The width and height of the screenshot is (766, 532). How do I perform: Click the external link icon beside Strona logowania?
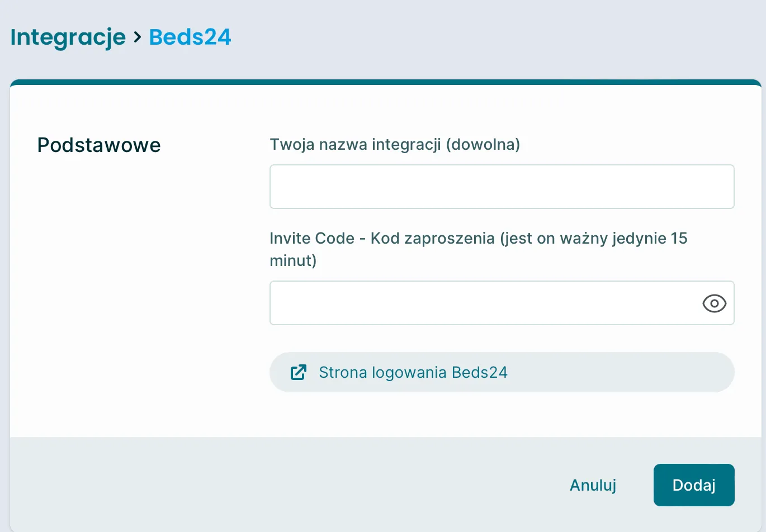point(299,372)
